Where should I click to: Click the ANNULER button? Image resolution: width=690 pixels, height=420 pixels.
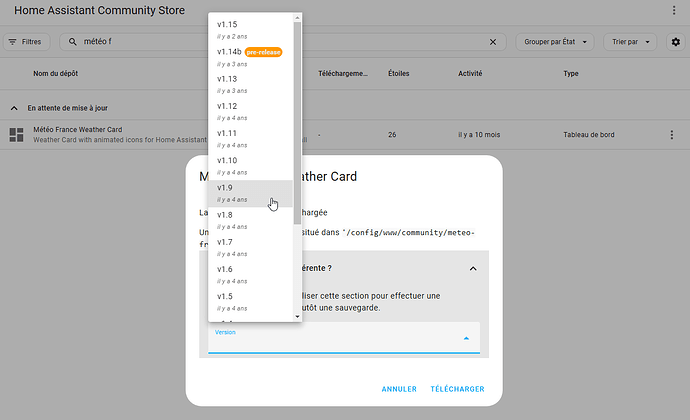click(399, 389)
